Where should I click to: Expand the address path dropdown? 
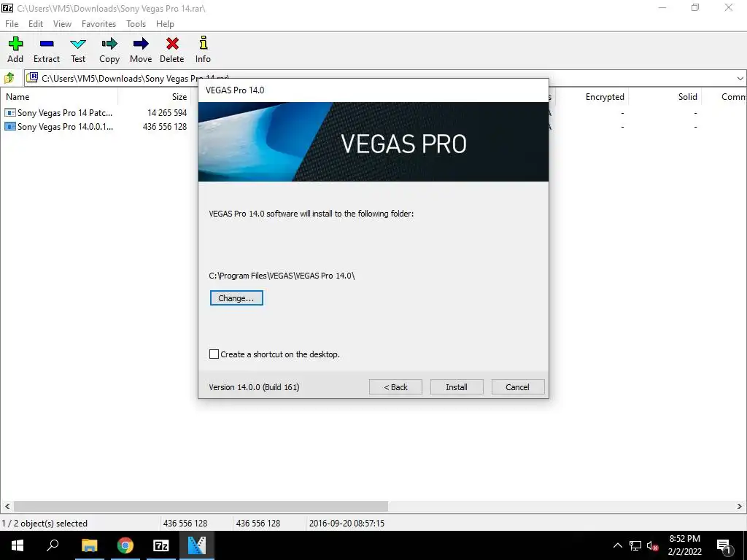click(740, 79)
